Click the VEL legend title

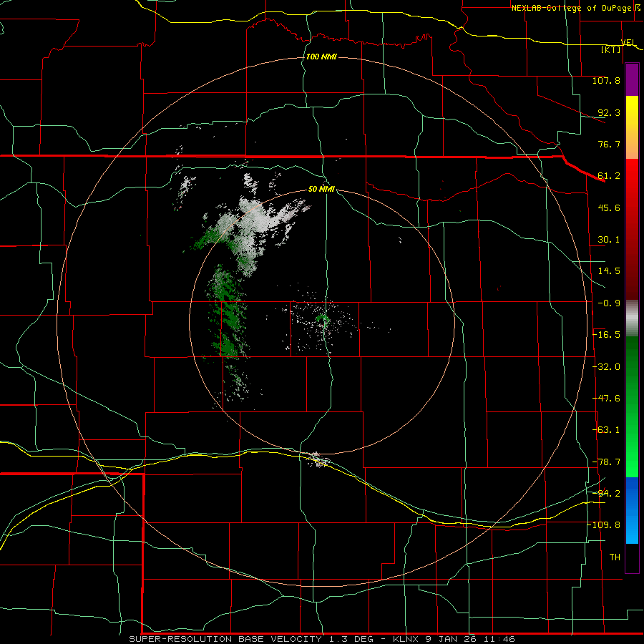pos(628,42)
